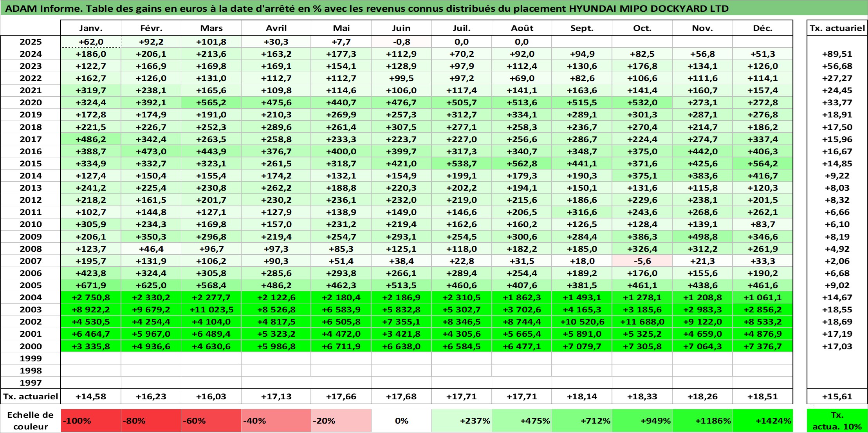Click the table title mentioning HYUNDAI MIPO DOCKYARD LTD
Viewport: 868px width, 433px height.
(367, 8)
